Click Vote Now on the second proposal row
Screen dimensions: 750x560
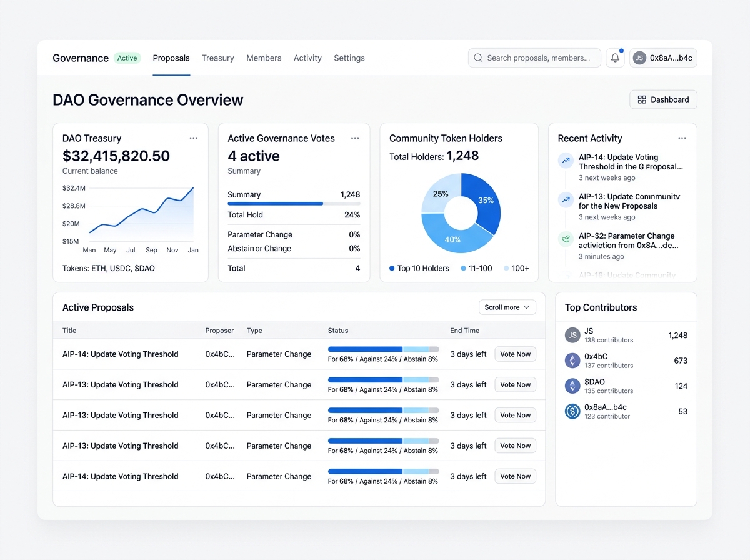point(515,385)
